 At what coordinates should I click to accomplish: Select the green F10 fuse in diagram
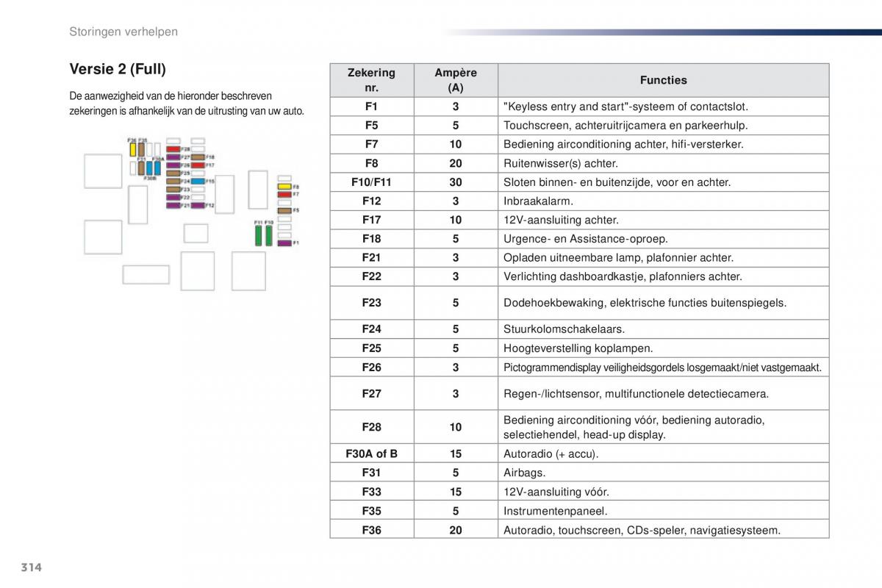[x=269, y=236]
